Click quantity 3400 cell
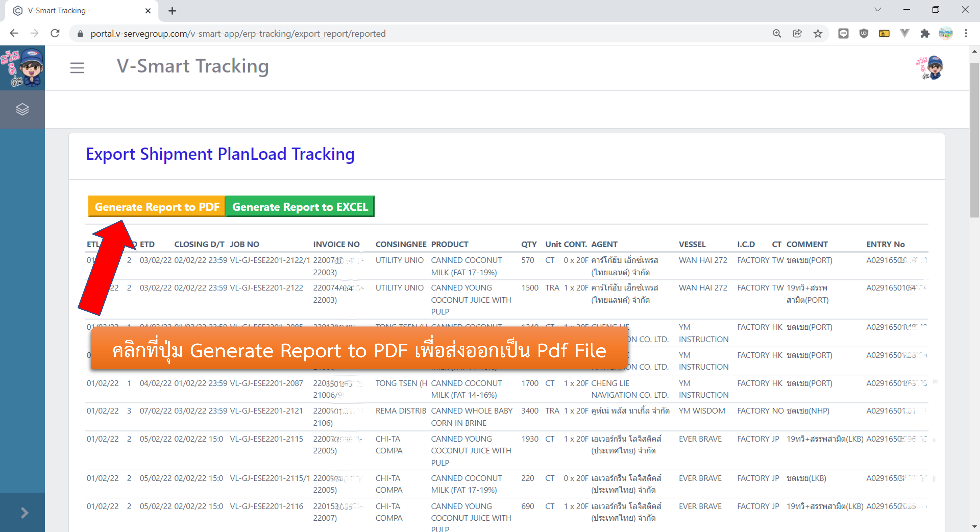The width and height of the screenshot is (980, 532). pos(530,411)
